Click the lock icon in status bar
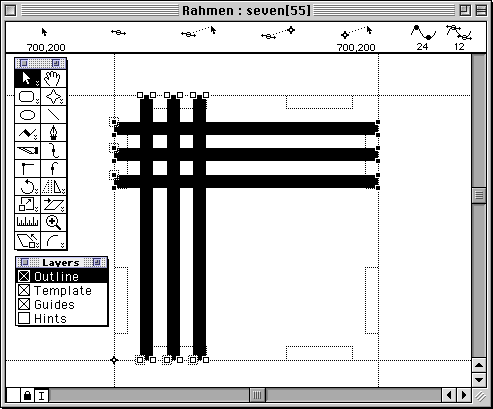The height and width of the screenshot is (409, 493). (27, 396)
